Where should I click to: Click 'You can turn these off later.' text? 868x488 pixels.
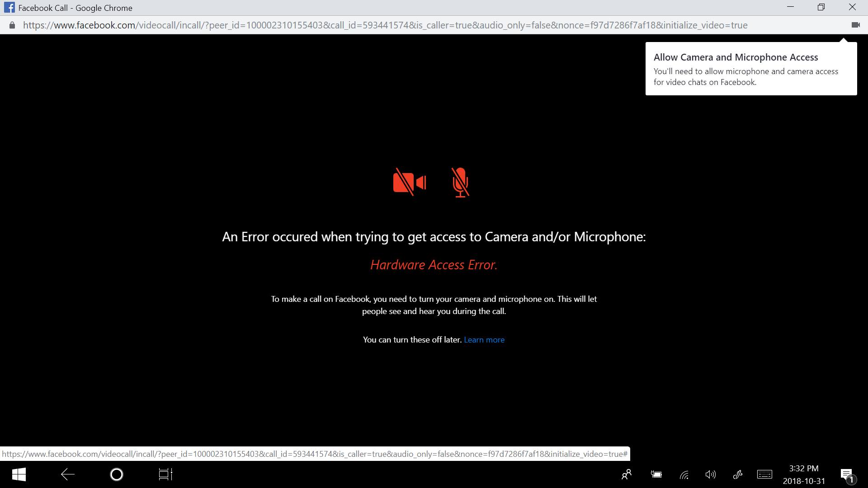412,340
